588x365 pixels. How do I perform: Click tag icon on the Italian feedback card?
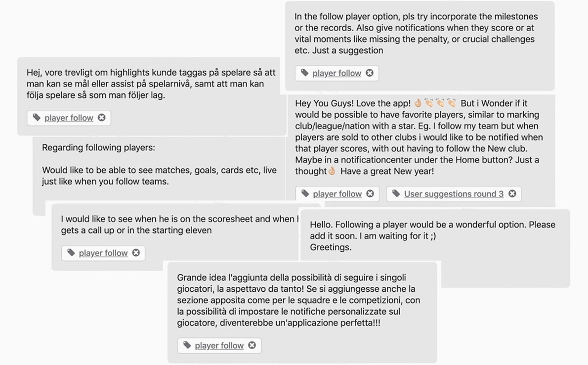coord(187,345)
